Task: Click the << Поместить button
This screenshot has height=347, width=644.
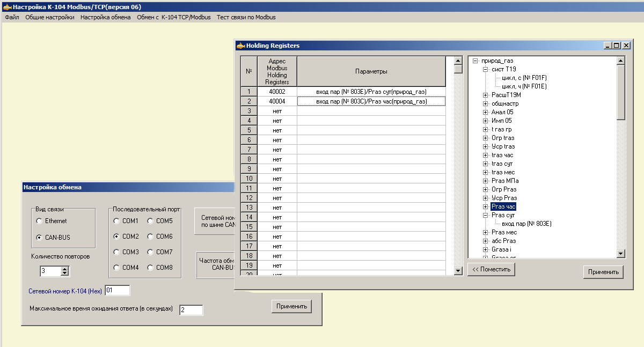Action: click(x=491, y=269)
